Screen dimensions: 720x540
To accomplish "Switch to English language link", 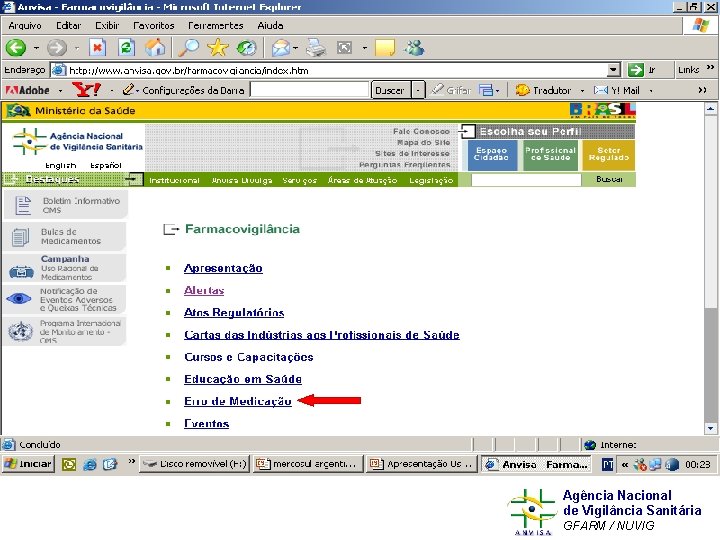I will [x=61, y=165].
